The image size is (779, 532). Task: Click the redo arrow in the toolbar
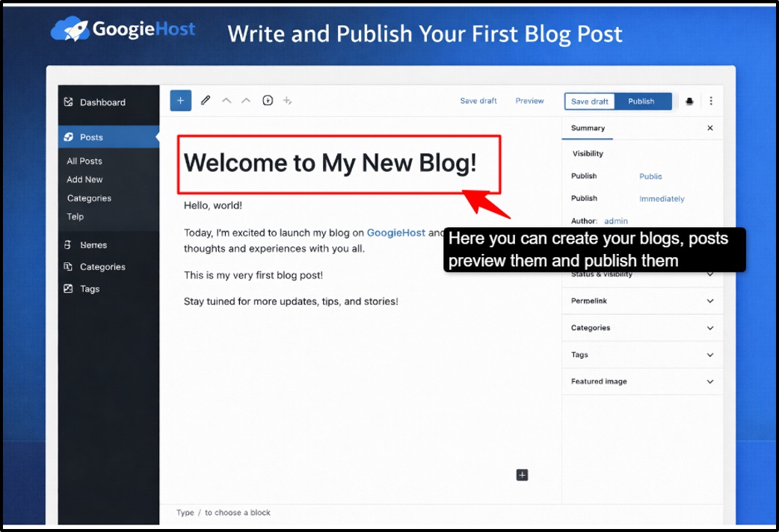pyautogui.click(x=246, y=100)
